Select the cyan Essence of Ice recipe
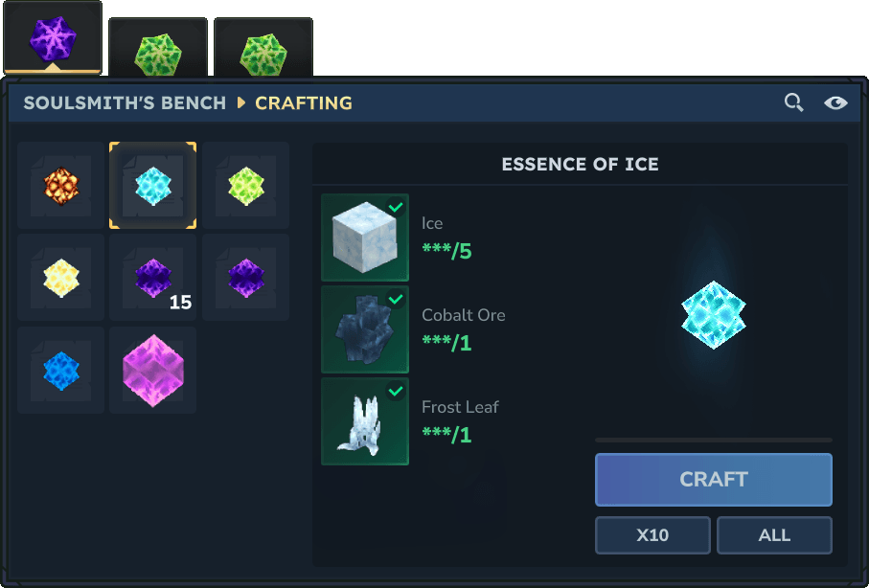 click(x=152, y=185)
